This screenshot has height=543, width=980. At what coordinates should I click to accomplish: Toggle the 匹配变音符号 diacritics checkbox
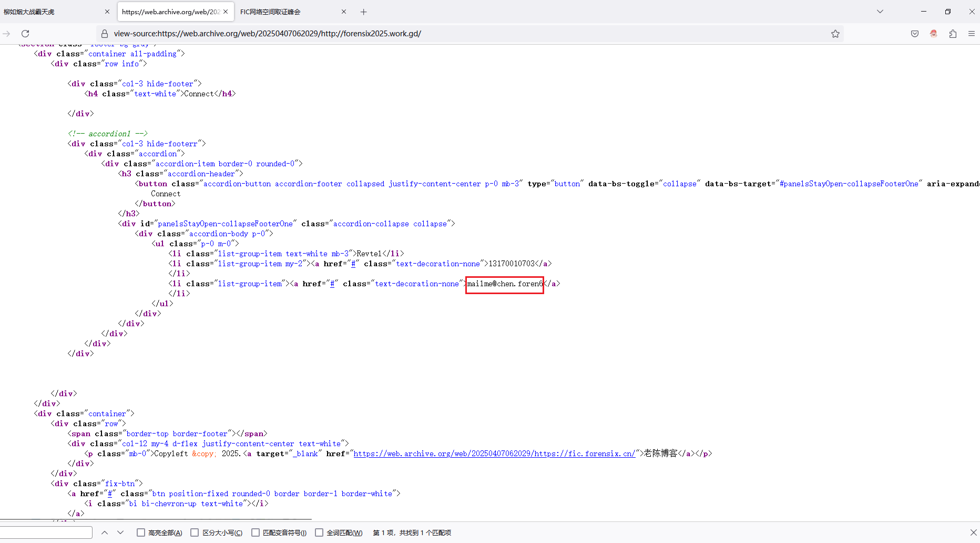pos(256,532)
